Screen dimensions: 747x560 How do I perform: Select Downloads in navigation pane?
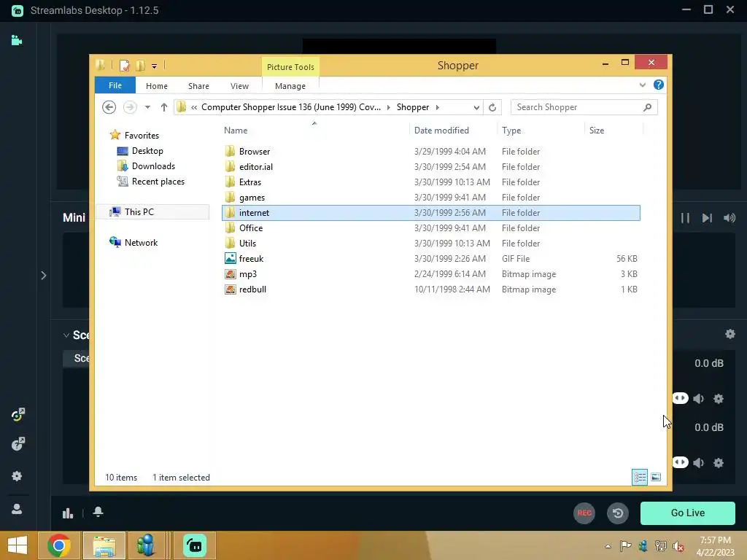tap(153, 166)
